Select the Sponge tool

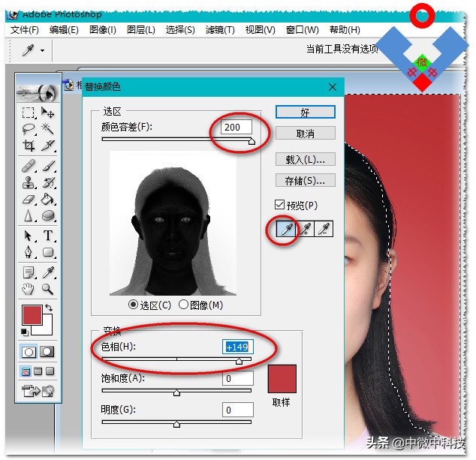48,215
